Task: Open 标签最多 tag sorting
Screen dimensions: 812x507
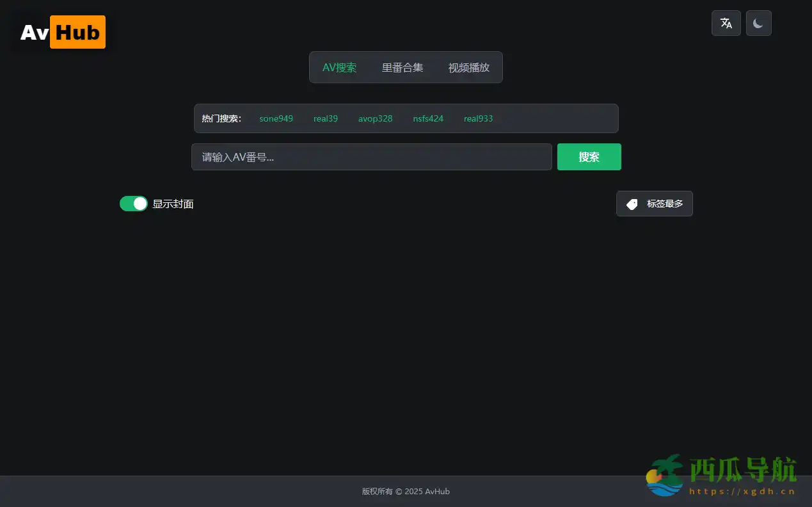Action: pyautogui.click(x=654, y=204)
